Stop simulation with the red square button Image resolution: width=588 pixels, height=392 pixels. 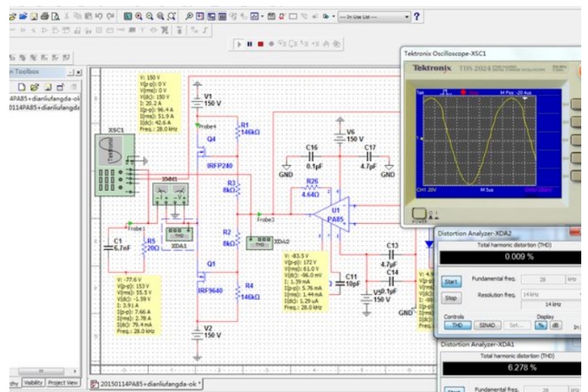pos(260,43)
